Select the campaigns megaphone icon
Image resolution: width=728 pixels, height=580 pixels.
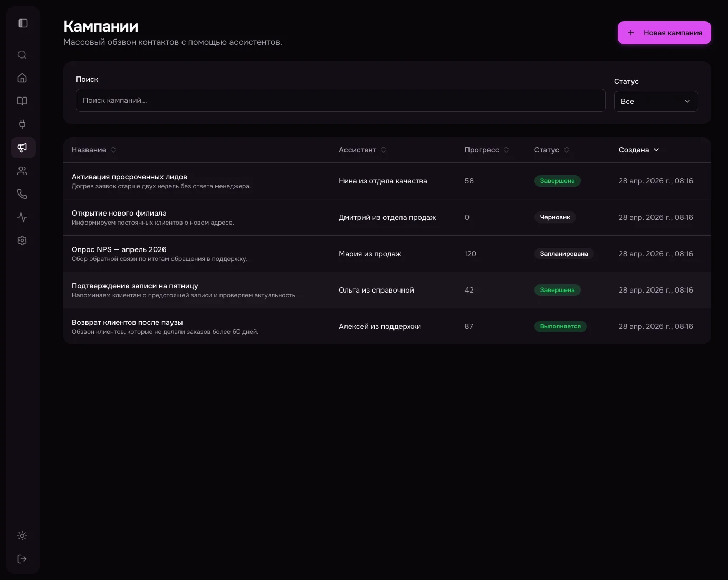[22, 148]
